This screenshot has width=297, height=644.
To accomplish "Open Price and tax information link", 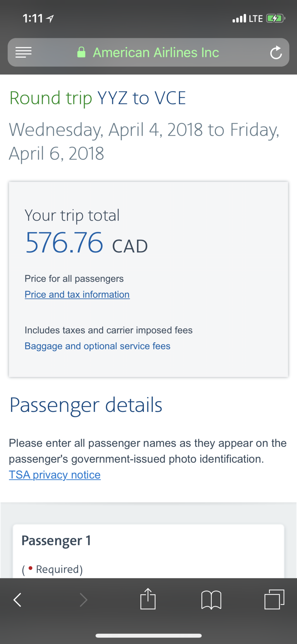I will 77,295.
